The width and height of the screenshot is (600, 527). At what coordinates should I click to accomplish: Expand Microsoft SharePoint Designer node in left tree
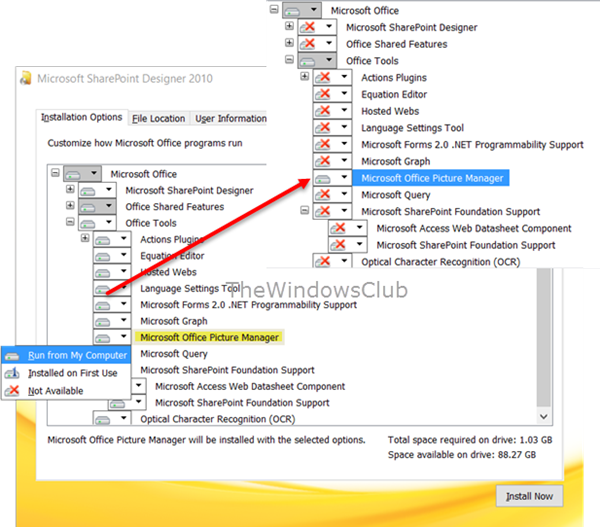click(x=70, y=189)
